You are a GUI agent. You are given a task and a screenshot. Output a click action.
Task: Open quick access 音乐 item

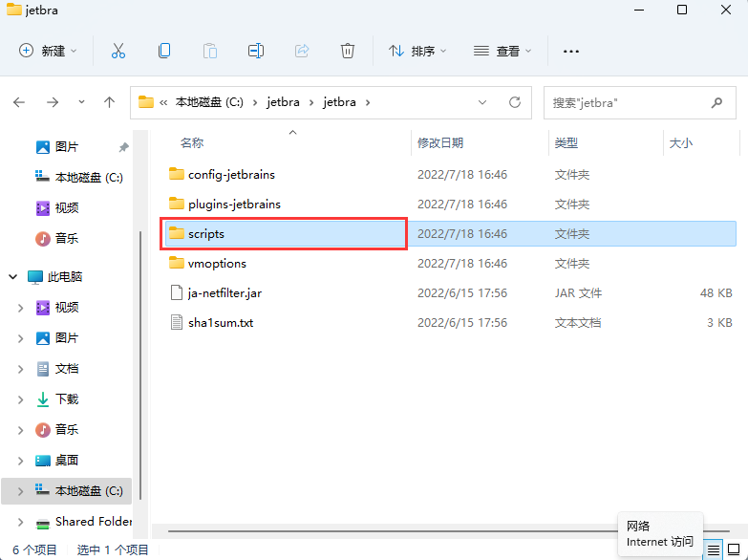coord(56,239)
